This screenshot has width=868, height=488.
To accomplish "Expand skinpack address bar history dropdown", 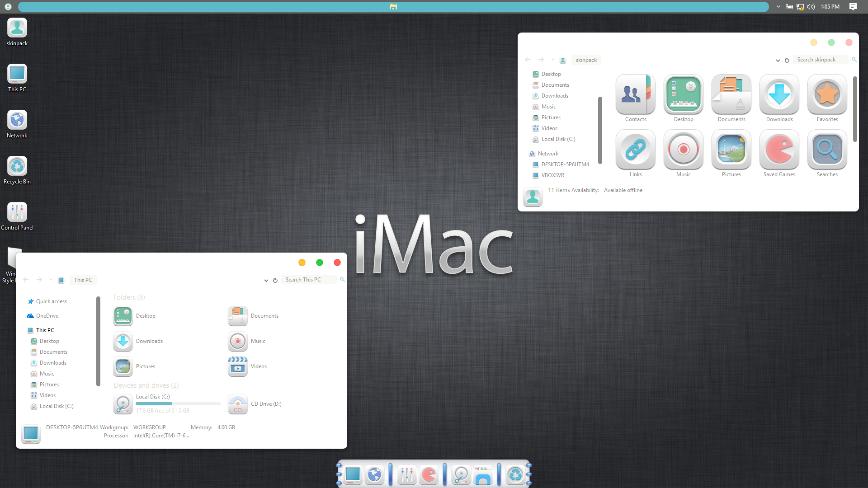I will pyautogui.click(x=778, y=60).
